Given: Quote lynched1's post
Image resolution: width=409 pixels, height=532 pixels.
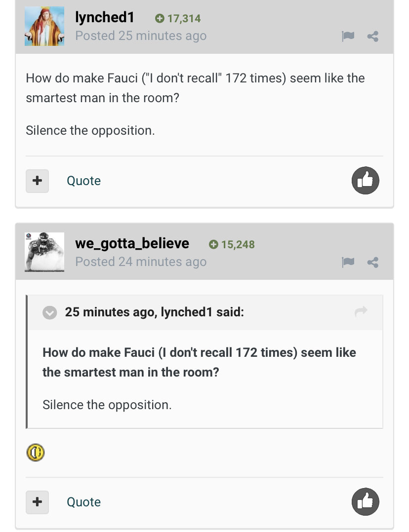Looking at the screenshot, I should point(83,181).
